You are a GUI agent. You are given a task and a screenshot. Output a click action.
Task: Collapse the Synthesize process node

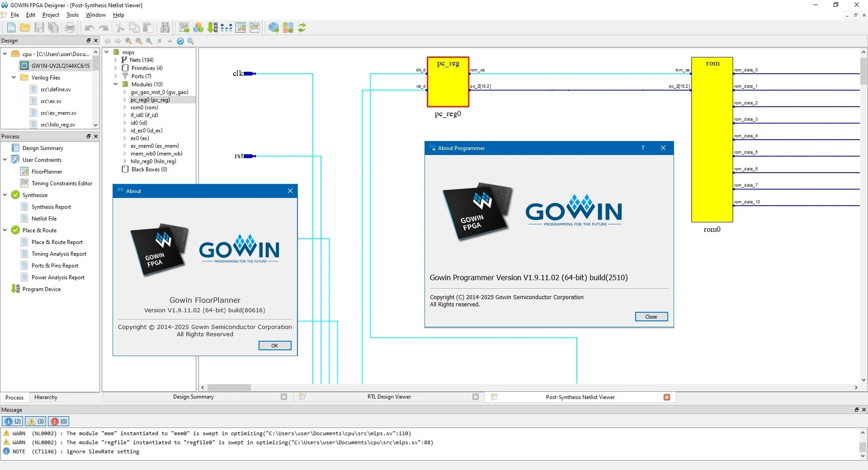tap(5, 195)
